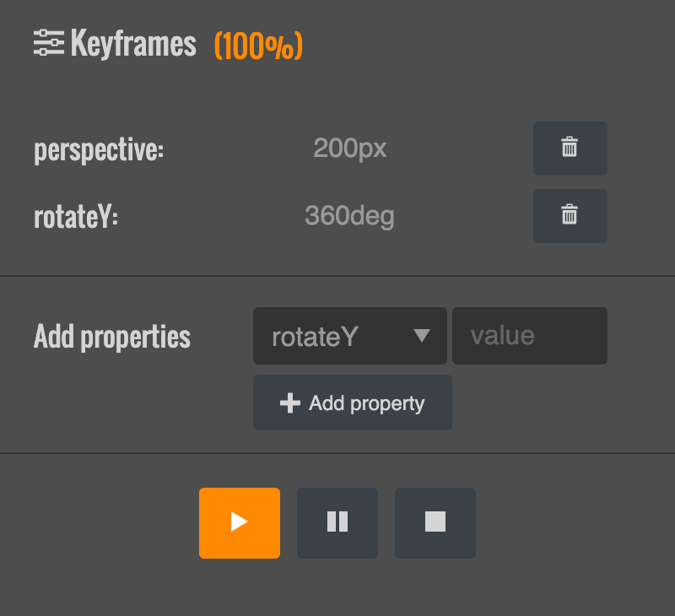Click the Add properties section label
The image size is (675, 616).
pos(112,337)
